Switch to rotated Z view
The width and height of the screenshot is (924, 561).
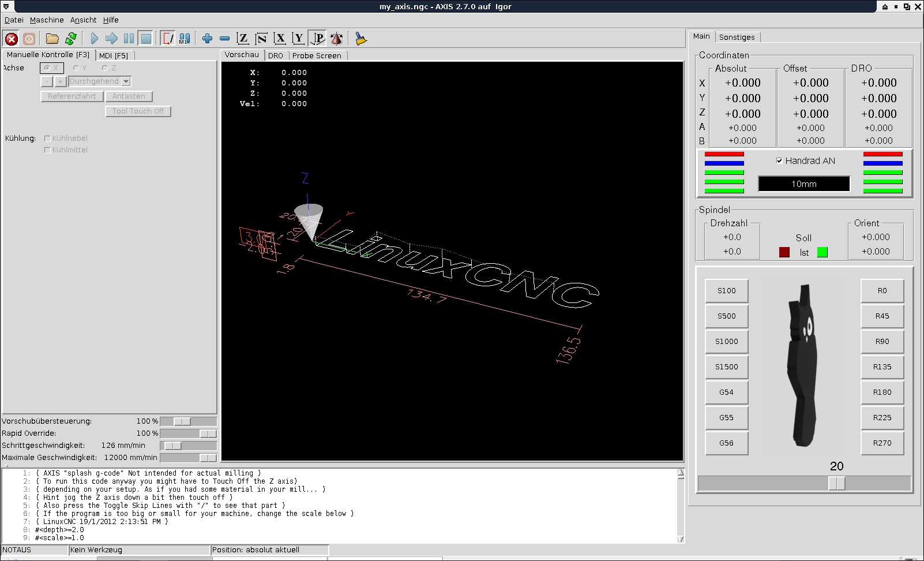[261, 39]
